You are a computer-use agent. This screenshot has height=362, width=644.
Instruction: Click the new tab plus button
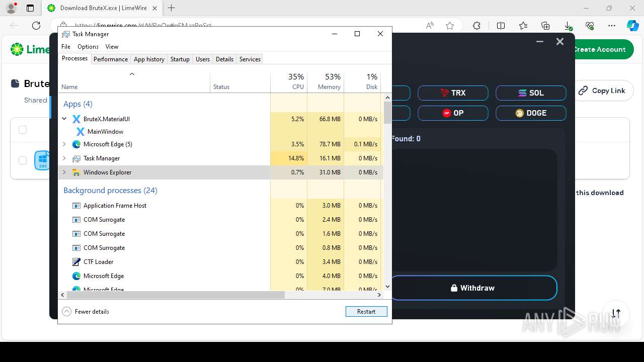[x=172, y=8]
